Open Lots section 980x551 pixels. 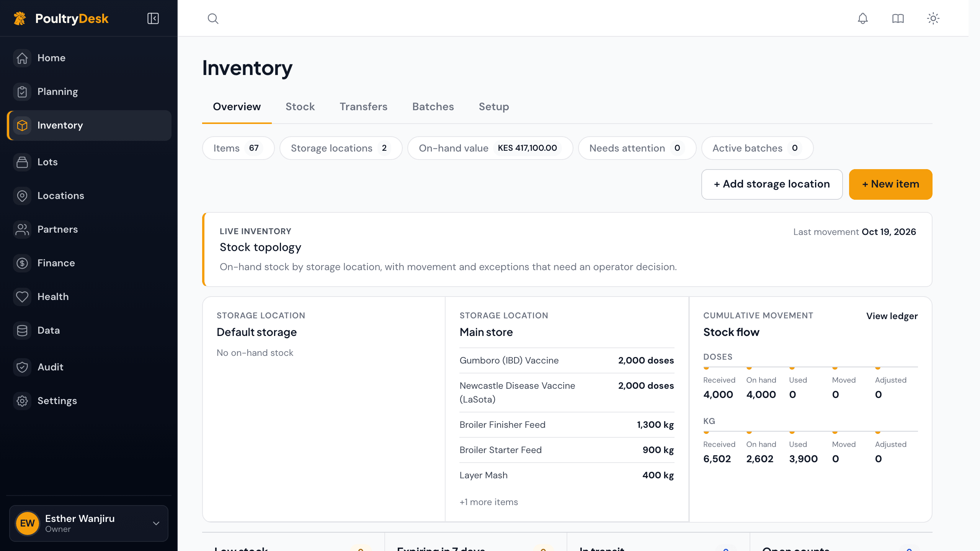click(89, 162)
